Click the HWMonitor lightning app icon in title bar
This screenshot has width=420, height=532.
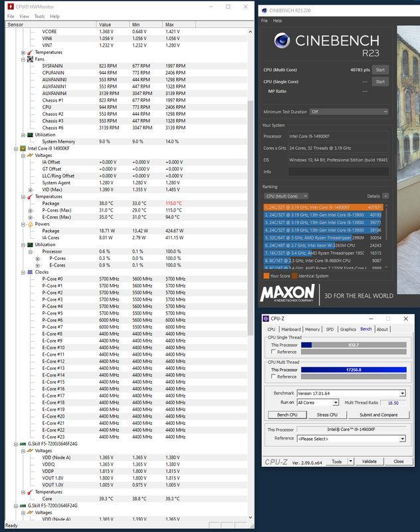pos(11,7)
